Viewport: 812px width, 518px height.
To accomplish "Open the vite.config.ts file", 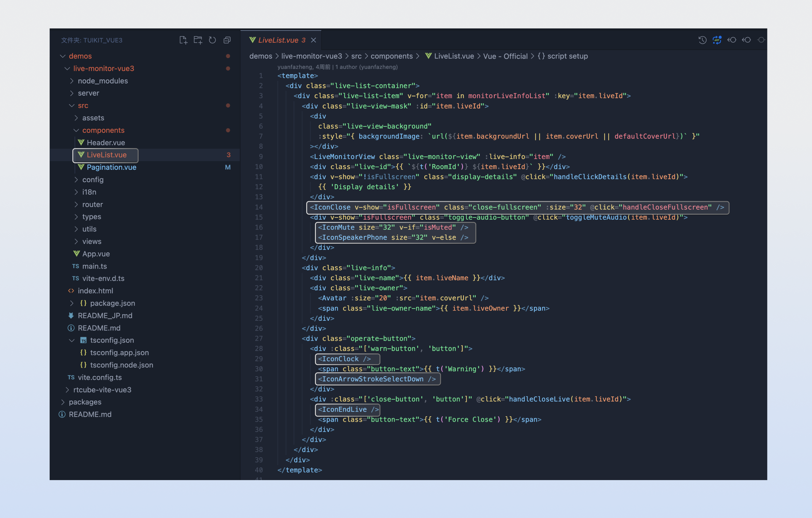I will 99,377.
